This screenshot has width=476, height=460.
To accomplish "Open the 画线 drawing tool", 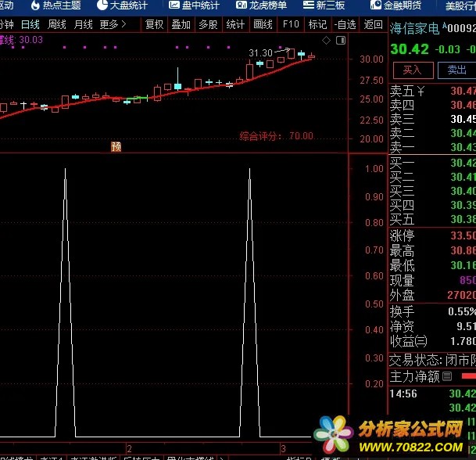I will click(x=263, y=24).
